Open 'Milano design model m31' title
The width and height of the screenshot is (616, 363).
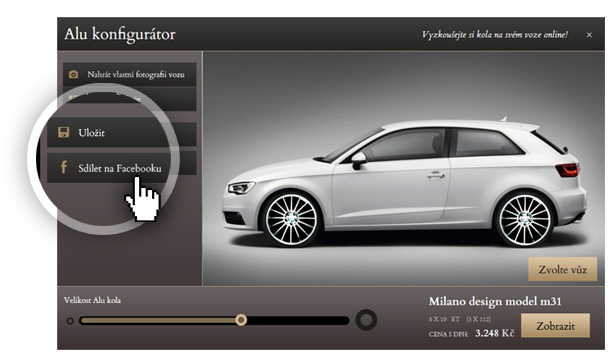(x=495, y=301)
